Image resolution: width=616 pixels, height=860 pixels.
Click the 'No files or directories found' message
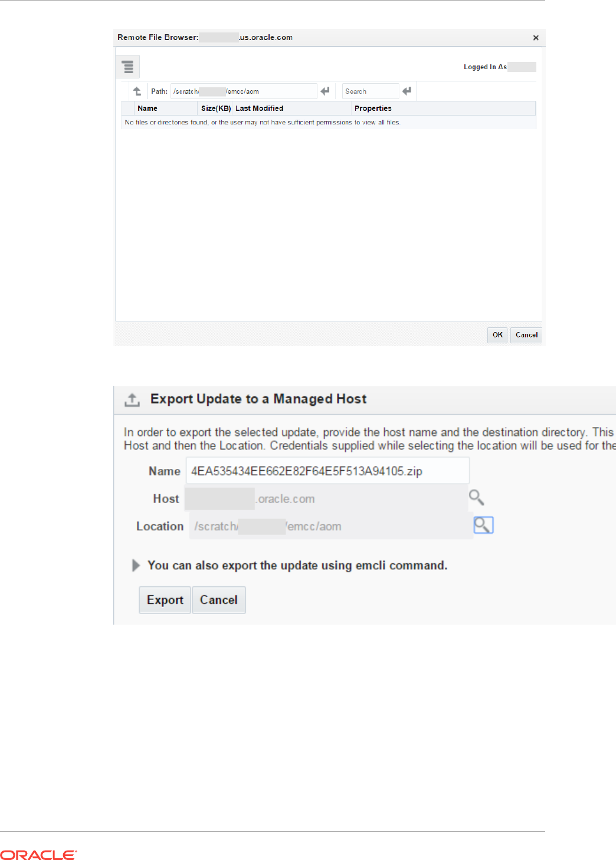point(263,123)
